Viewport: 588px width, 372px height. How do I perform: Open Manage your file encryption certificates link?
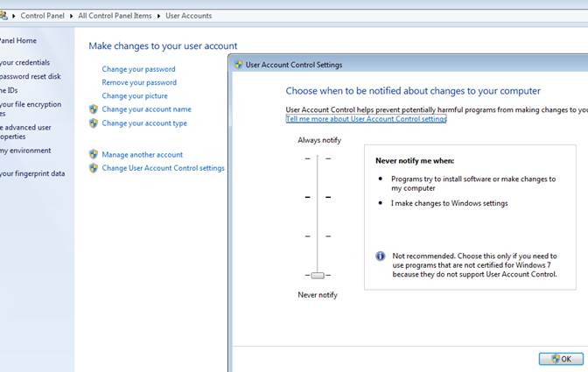tap(31, 109)
